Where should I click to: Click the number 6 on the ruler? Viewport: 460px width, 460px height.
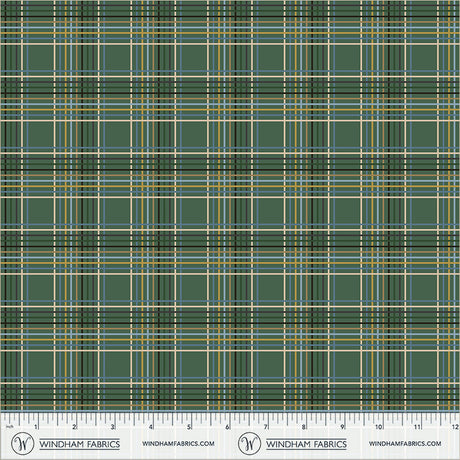[227, 427]
